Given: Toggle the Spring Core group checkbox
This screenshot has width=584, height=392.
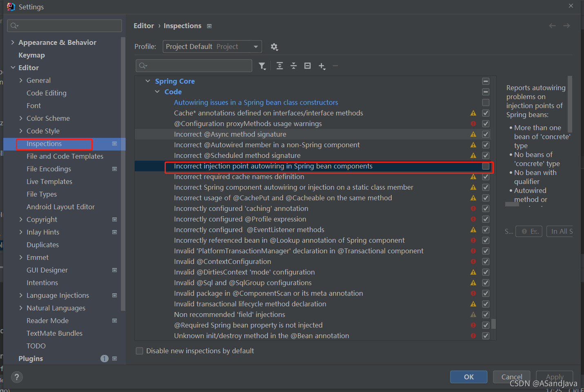Looking at the screenshot, I should tap(486, 81).
